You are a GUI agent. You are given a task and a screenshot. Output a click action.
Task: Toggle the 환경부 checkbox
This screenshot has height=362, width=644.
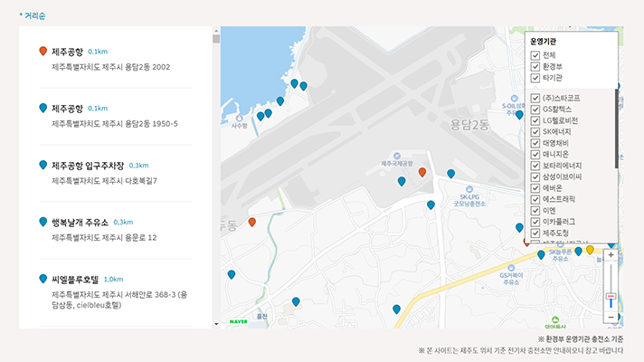[x=535, y=66]
